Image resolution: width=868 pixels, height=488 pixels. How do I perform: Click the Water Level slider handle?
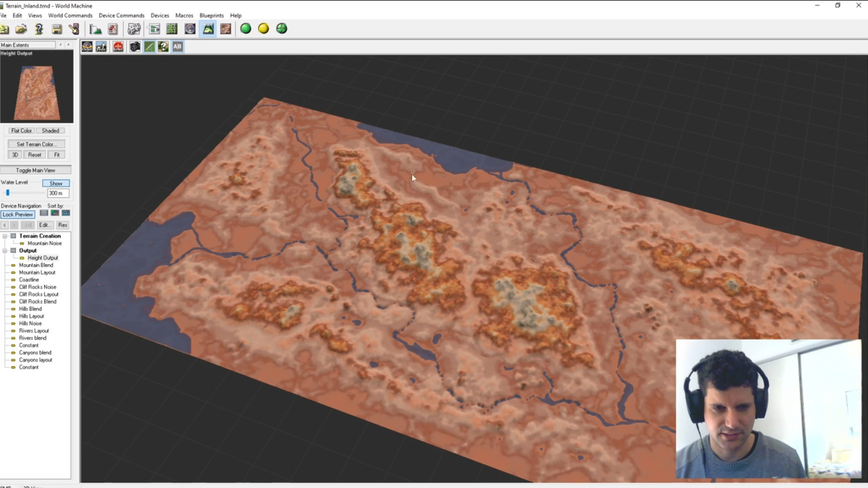point(8,193)
